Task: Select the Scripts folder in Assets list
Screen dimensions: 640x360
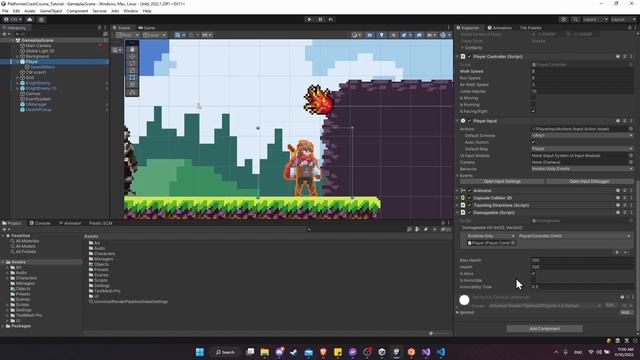Action: click(x=101, y=280)
